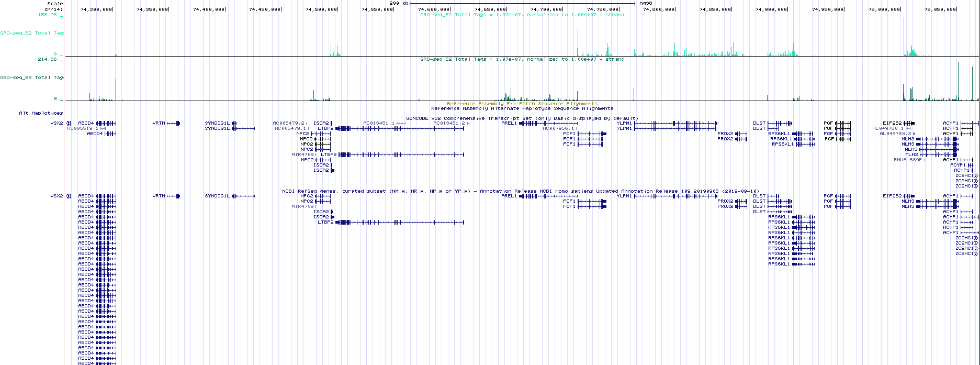980x365 pixels.
Task: Select the YLPM1 gene in RefSeq track
Action: [624, 196]
